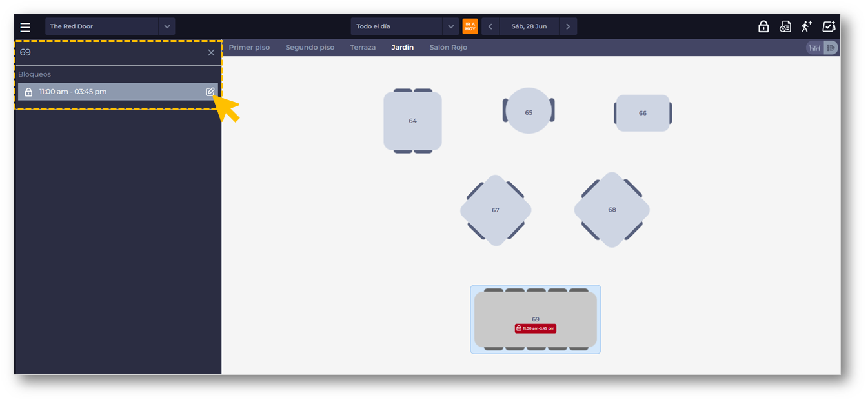Switch to Primer piso tab
This screenshot has width=868, height=402.
[x=249, y=48]
